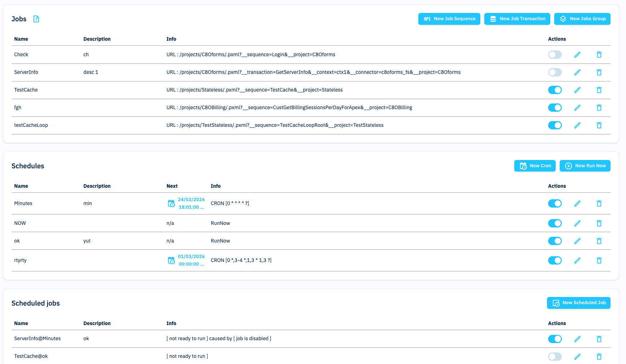Edit the Check job with pencil icon
The image size is (626, 364).
pos(577,55)
